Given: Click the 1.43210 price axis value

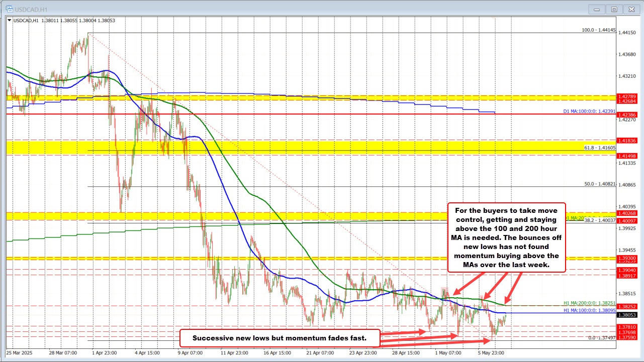Looking at the screenshot, I should coord(627,76).
